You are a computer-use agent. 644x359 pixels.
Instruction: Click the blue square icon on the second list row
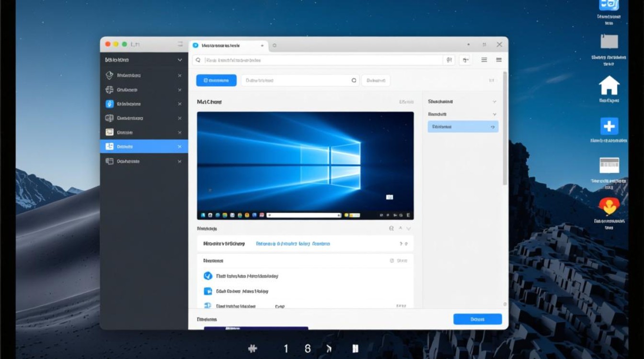point(208,291)
